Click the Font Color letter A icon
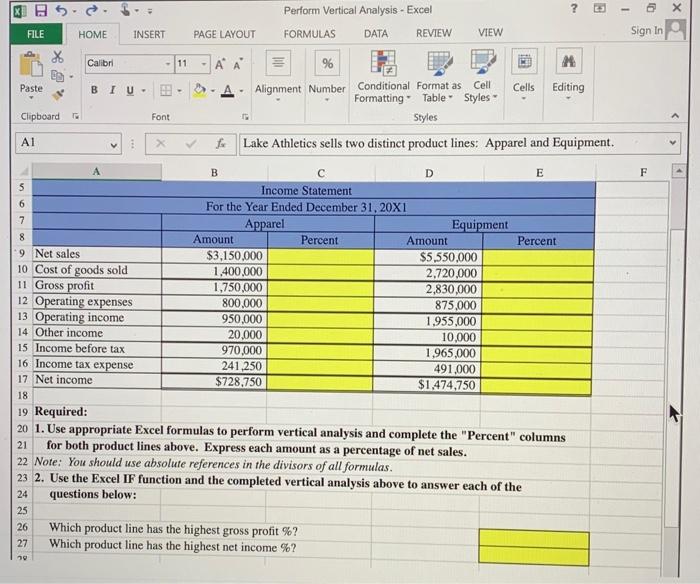 pyautogui.click(x=228, y=91)
